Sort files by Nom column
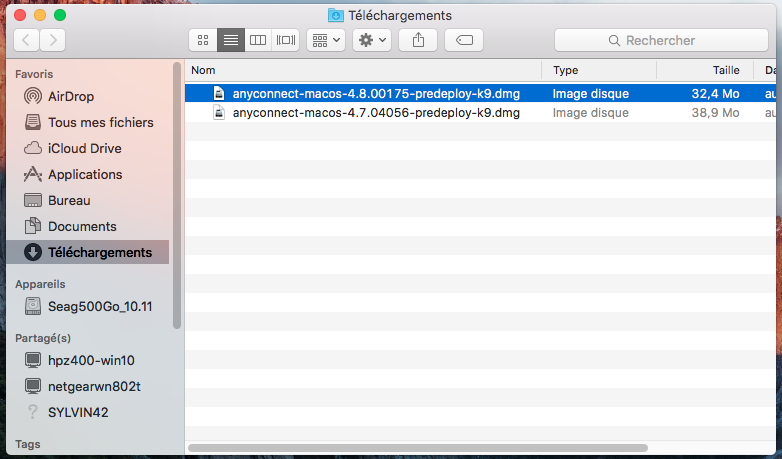Image resolution: width=782 pixels, height=459 pixels. click(360, 70)
